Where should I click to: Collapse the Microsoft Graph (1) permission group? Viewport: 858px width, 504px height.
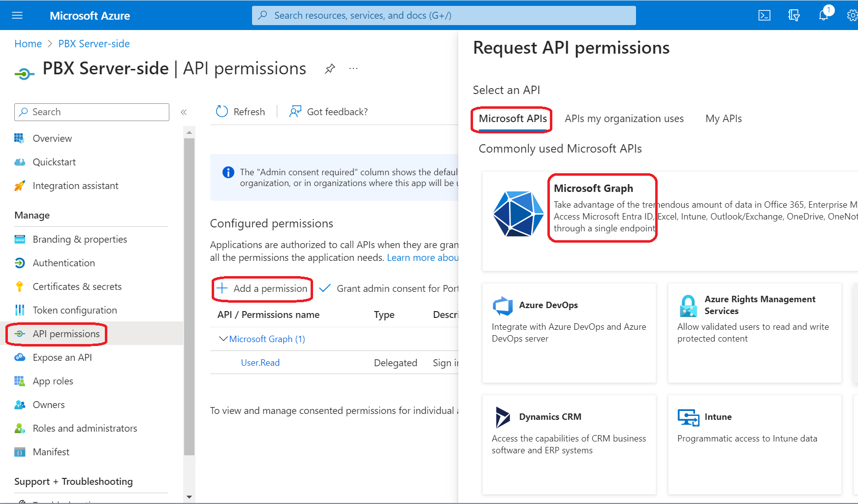pos(223,339)
